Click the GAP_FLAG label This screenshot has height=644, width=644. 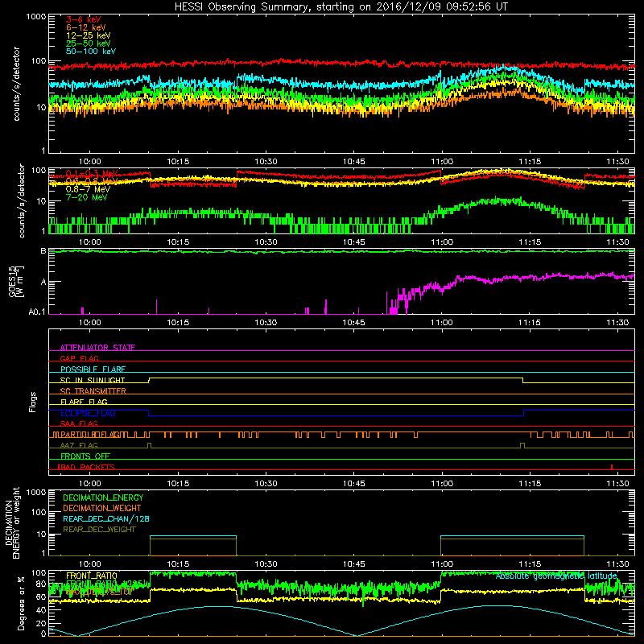[79, 358]
